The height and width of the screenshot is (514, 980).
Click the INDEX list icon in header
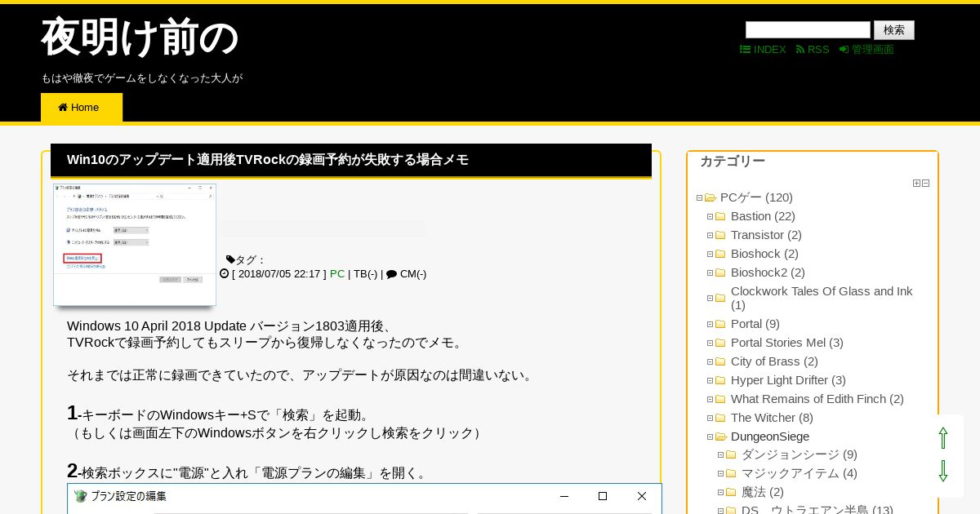[x=745, y=50]
